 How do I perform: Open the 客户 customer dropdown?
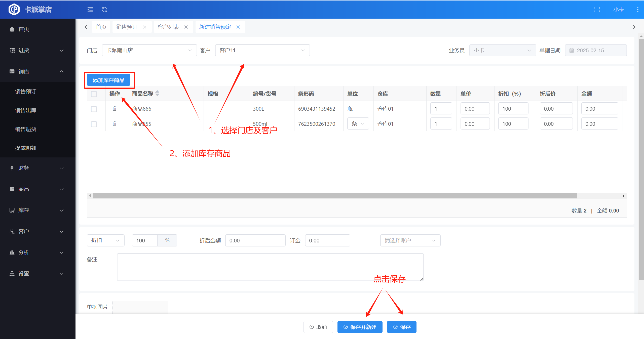tap(262, 50)
